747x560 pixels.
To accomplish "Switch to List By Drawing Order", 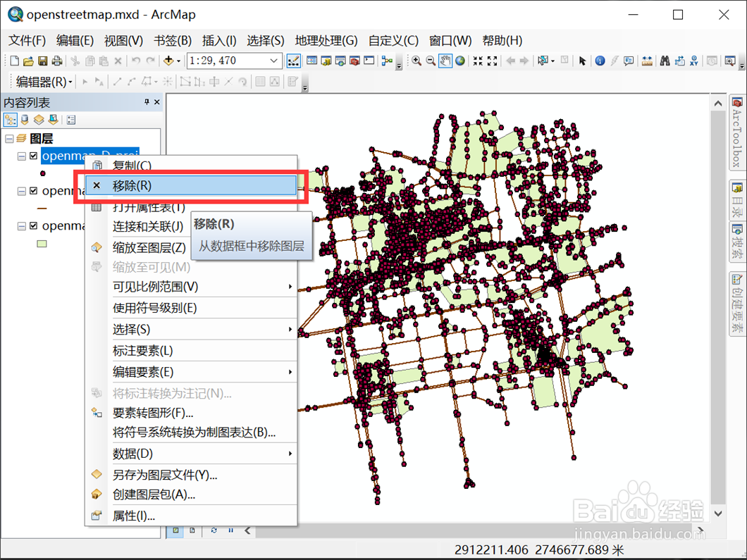I will (10, 120).
